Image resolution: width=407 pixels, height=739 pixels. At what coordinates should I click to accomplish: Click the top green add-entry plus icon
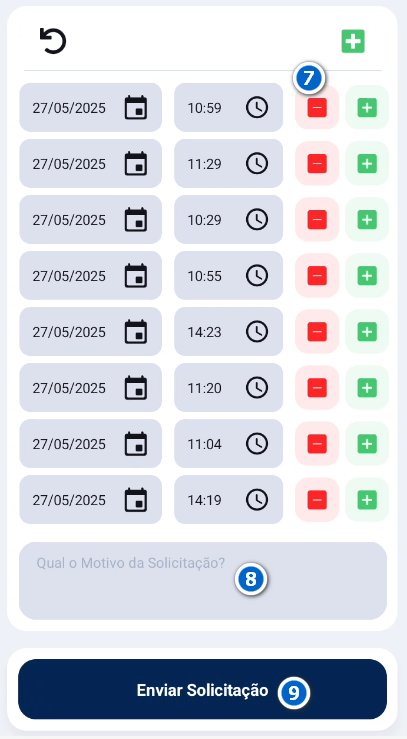coord(353,41)
